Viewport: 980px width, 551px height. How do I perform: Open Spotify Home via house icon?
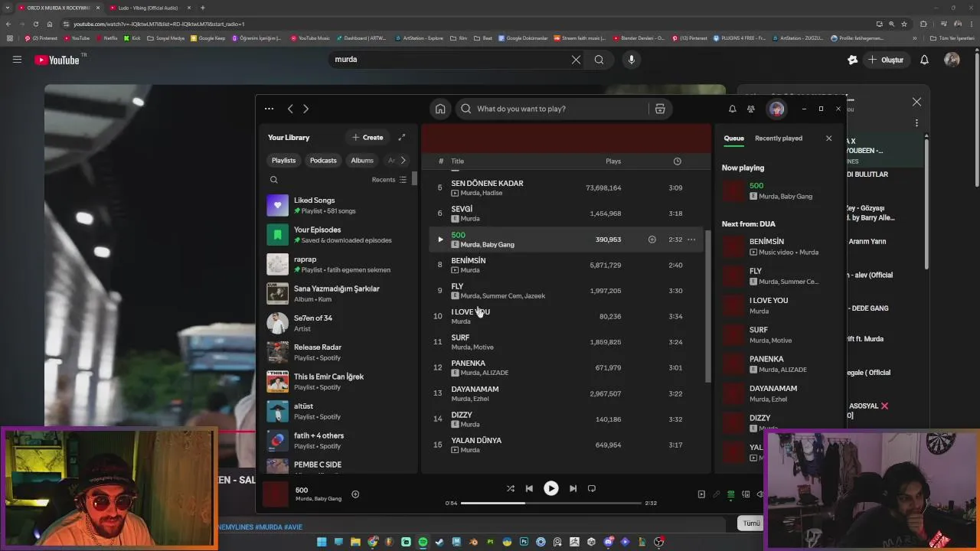coord(440,109)
